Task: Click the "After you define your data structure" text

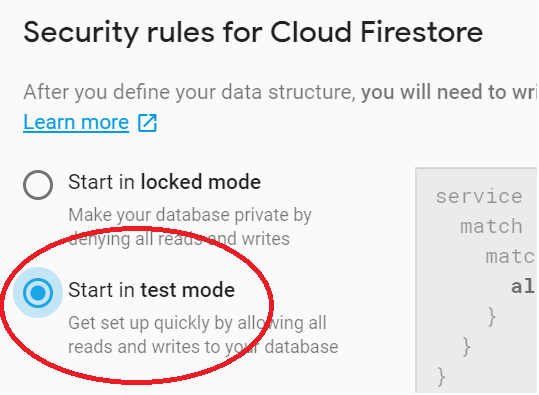Action: (189, 92)
